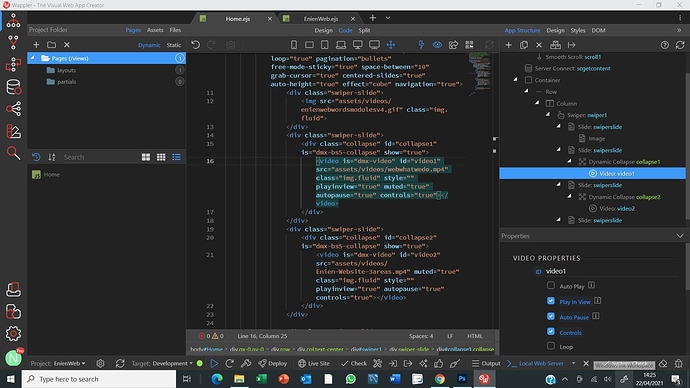
Task: Open the Target Development dropdown
Action: point(162,363)
